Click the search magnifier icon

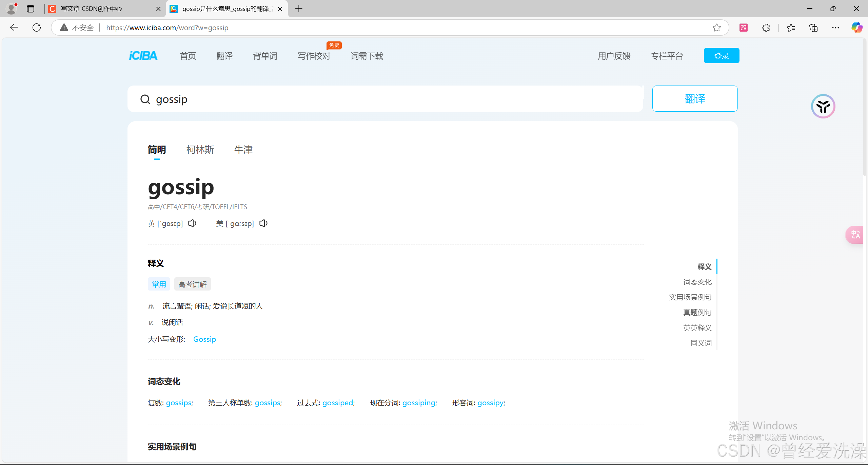click(145, 99)
